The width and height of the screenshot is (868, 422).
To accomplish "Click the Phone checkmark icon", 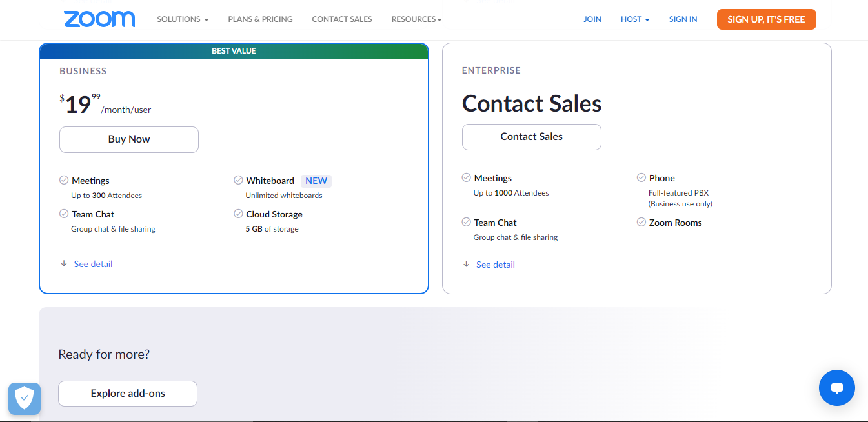I will (x=641, y=177).
